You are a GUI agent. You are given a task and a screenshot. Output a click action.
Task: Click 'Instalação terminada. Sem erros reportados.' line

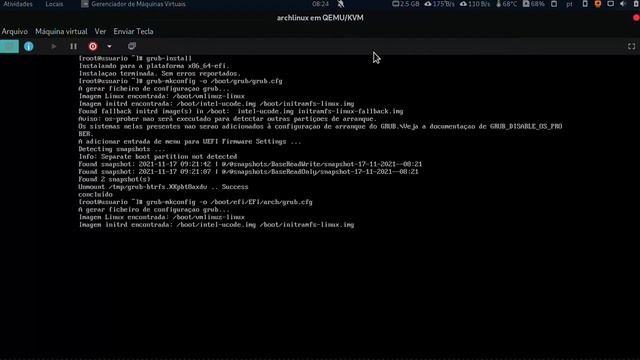click(x=160, y=73)
